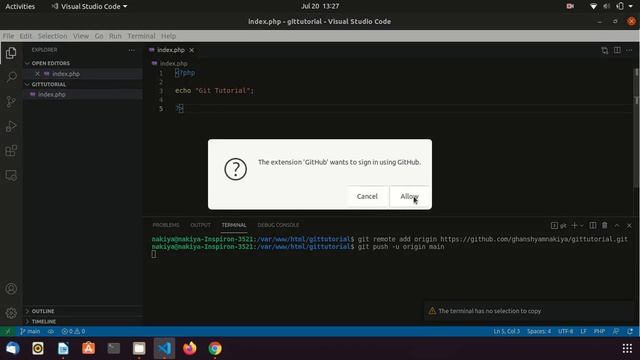
Task: Change the UTF-8 file encoding
Action: point(565,331)
